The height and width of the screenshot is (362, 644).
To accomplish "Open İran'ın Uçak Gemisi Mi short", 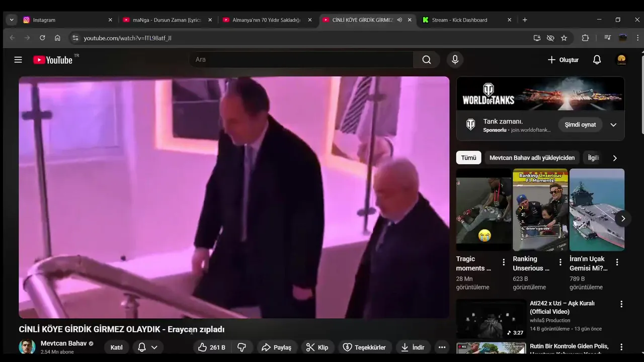I will coord(597,210).
